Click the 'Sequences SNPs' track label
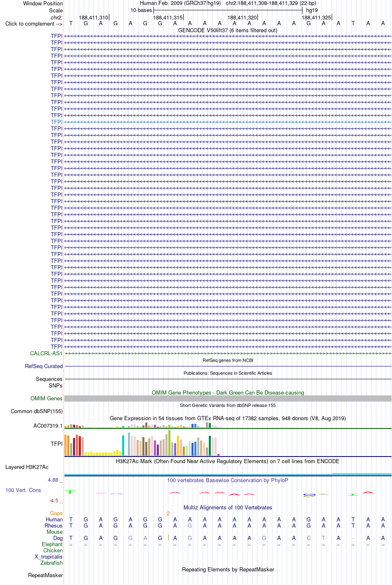Image resolution: width=392 pixels, height=585 pixels. (x=49, y=382)
